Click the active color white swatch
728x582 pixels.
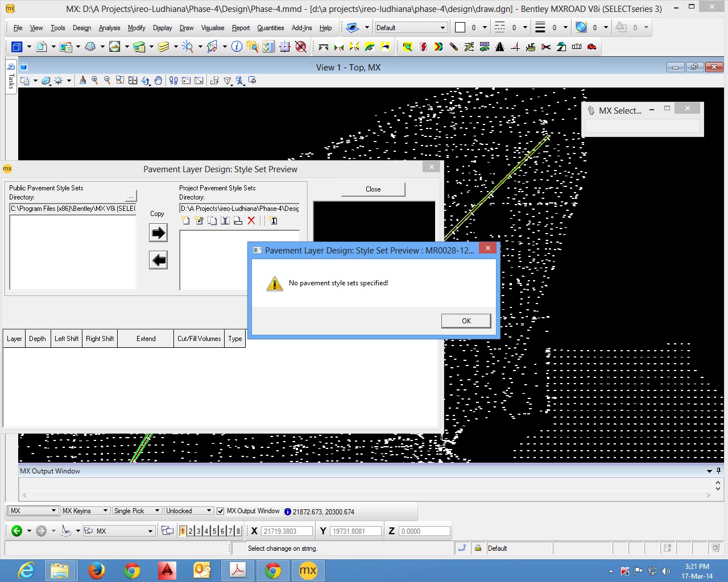click(x=460, y=27)
